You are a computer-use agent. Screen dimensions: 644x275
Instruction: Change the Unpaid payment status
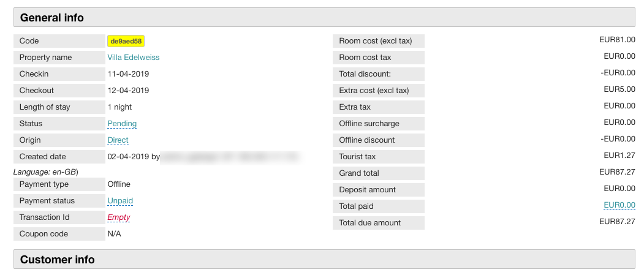pyautogui.click(x=120, y=201)
